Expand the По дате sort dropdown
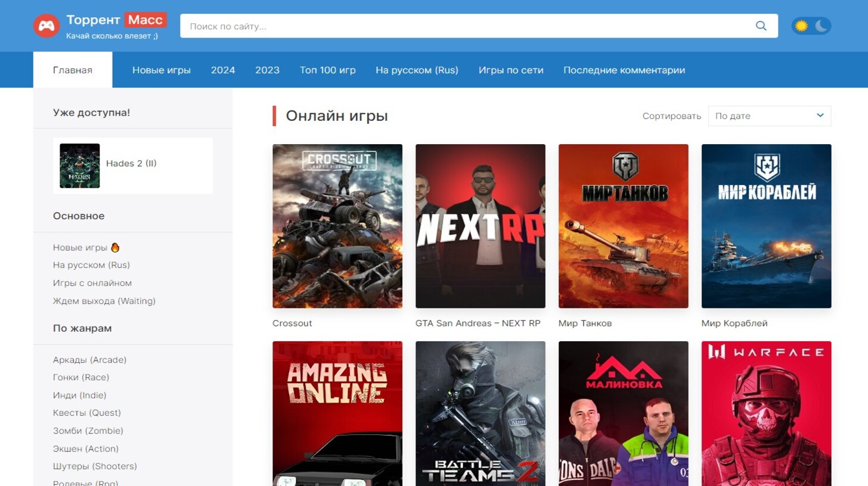Image resolution: width=868 pixels, height=486 pixels. (770, 116)
